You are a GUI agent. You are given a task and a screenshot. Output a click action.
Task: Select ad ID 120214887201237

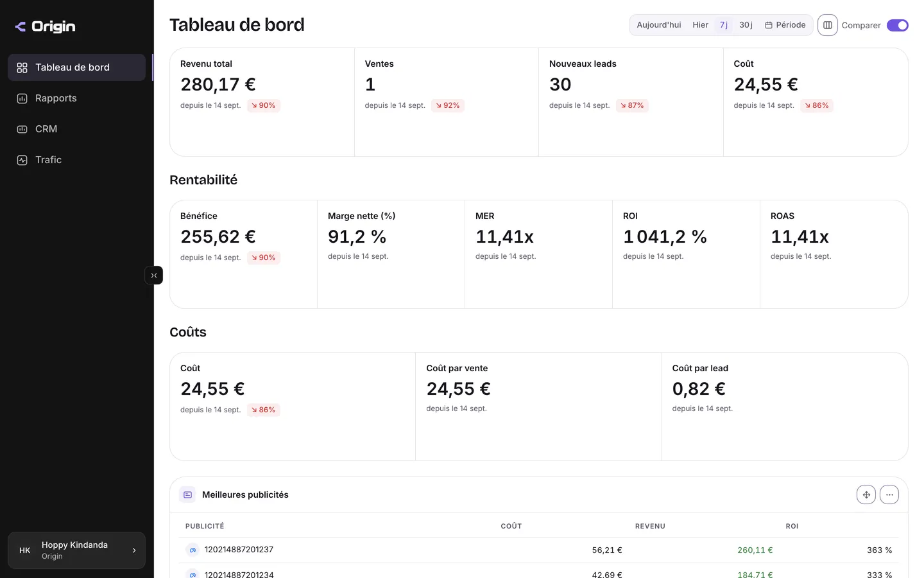pos(239,550)
